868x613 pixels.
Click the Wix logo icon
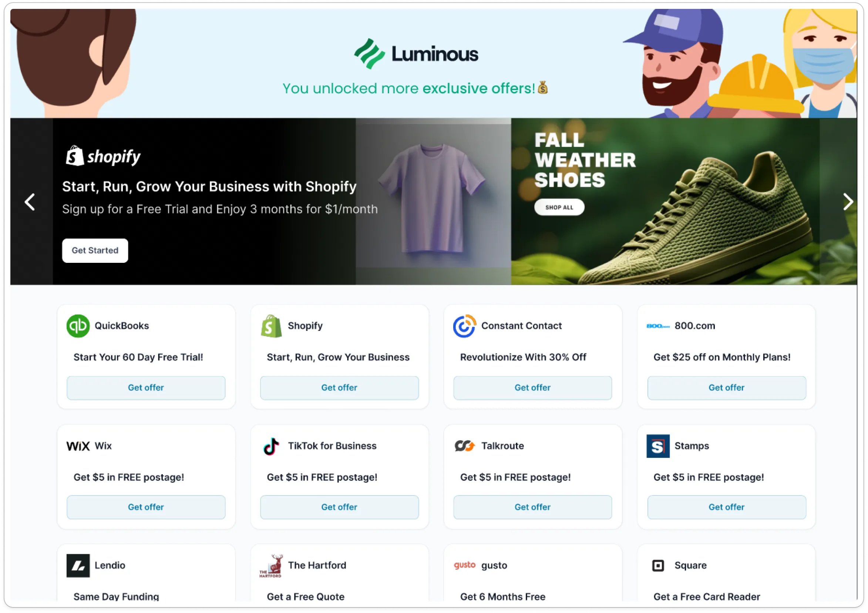click(78, 446)
